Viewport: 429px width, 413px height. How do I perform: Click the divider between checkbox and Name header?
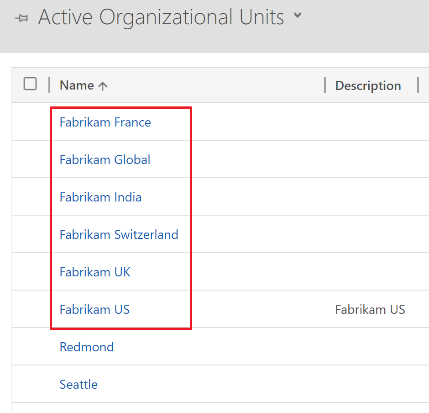tap(49, 85)
